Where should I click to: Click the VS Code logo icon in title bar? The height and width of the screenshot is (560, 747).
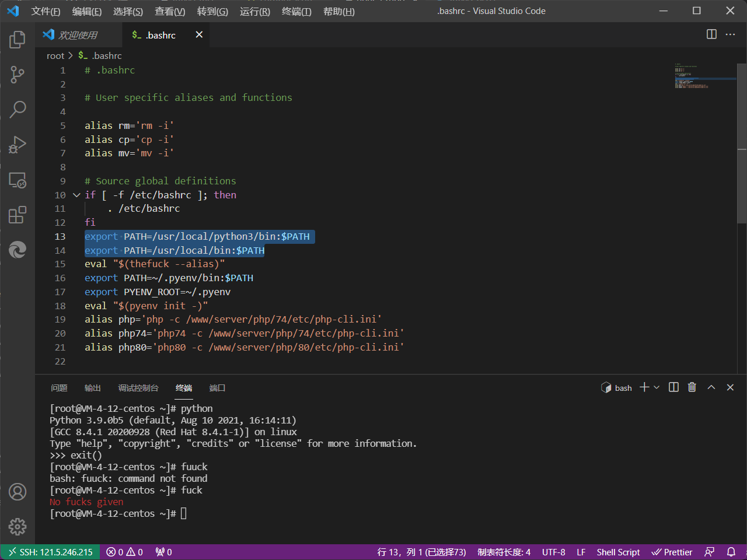point(13,11)
